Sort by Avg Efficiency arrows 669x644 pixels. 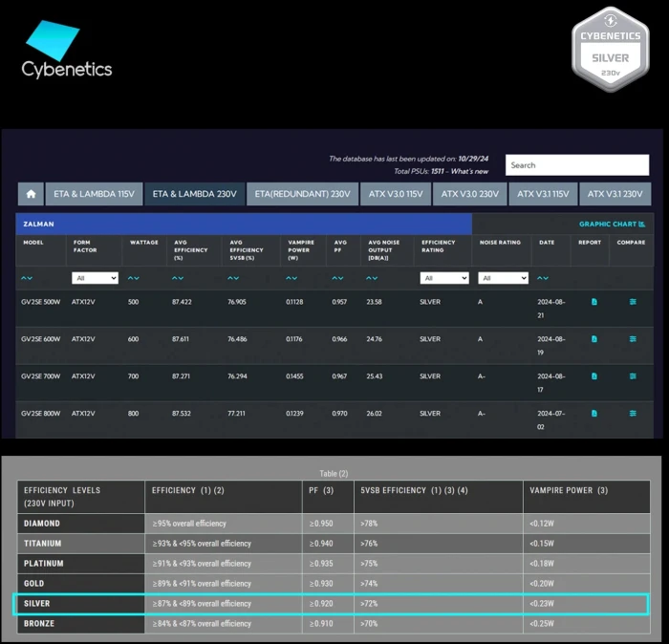coord(178,278)
